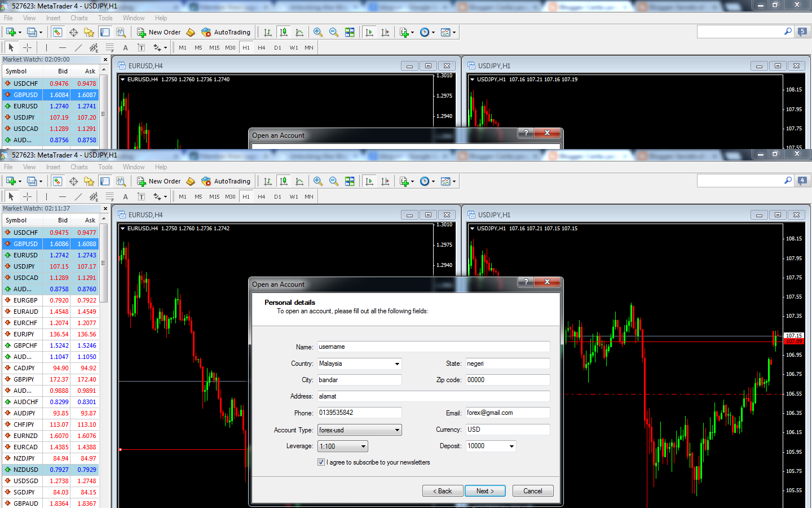Open Indicators list icon in lower window
812x508 pixels.
[404, 181]
